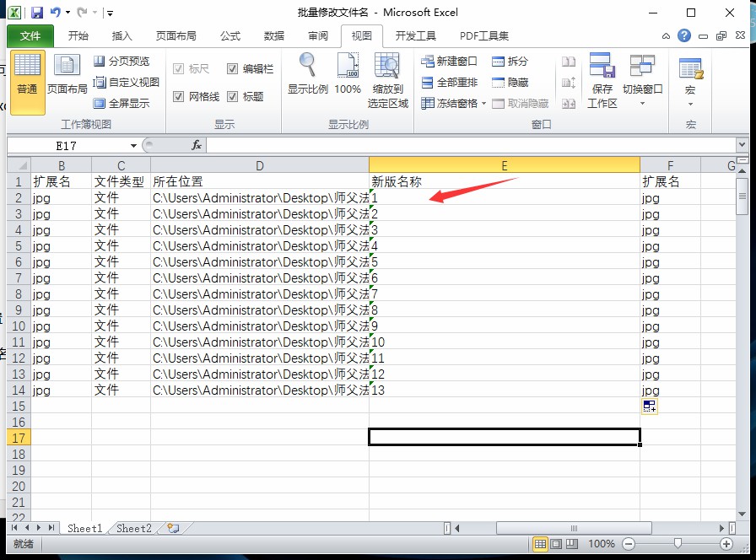Undo the last action
Image resolution: width=756 pixels, height=560 pixels.
coord(56,13)
